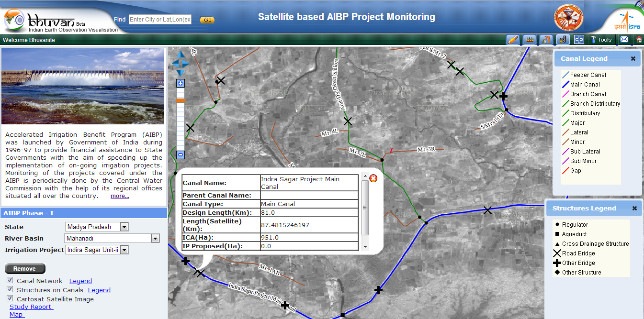Click the Design Length value 81.0
This screenshot has height=319, width=644.
pos(268,212)
